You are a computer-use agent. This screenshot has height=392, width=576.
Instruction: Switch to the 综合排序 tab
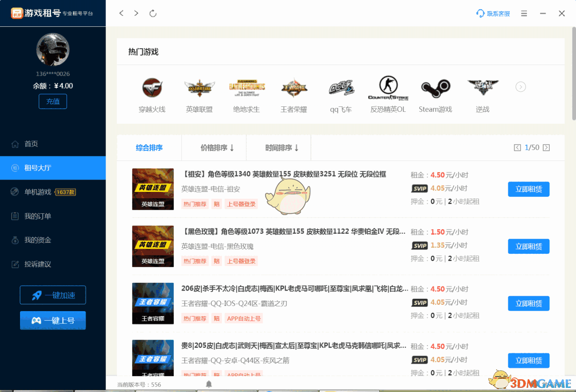tap(149, 147)
